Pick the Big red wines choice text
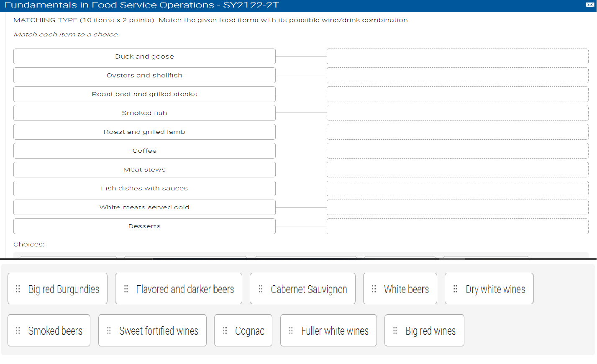Viewport: 597px width, 364px height. 430,331
